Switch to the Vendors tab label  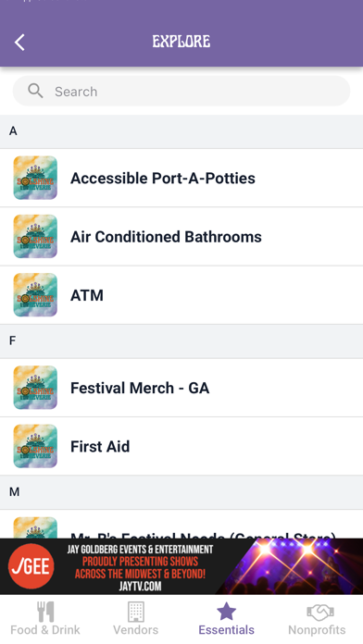tap(136, 629)
